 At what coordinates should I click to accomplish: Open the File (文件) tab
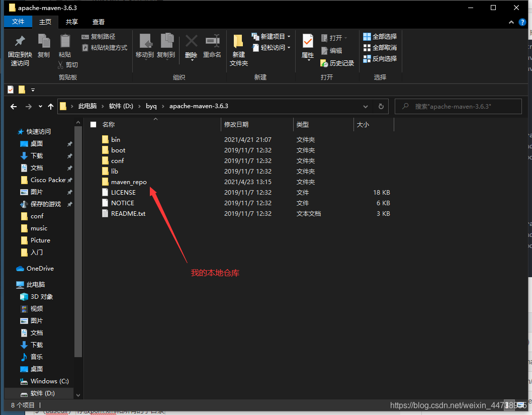tap(18, 22)
